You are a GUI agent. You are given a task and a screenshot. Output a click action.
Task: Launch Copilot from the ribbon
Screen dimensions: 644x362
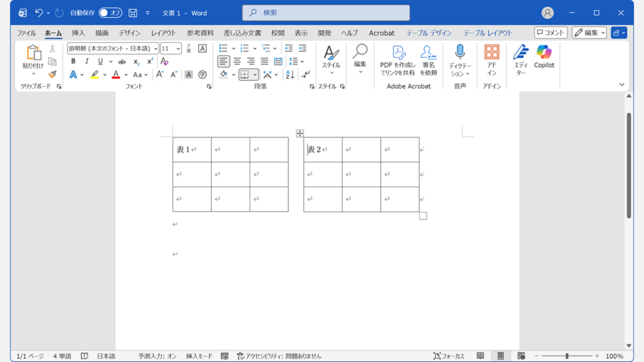click(544, 57)
